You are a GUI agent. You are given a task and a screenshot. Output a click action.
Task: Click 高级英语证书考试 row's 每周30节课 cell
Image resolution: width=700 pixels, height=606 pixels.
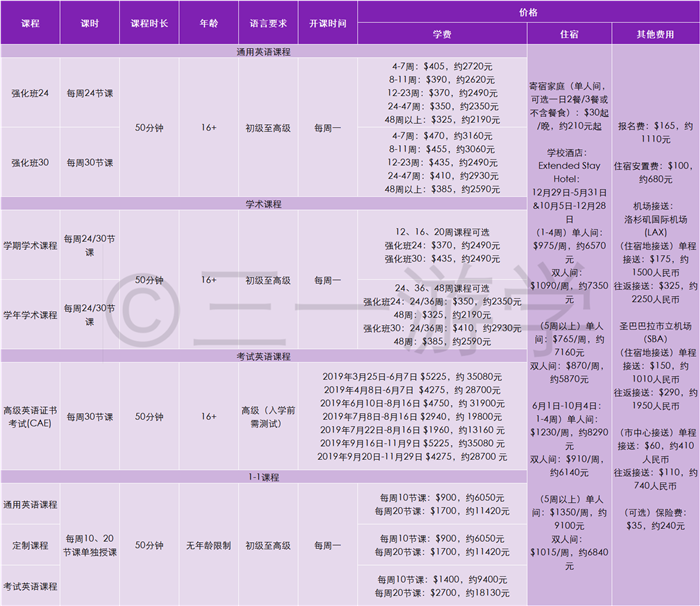pyautogui.click(x=90, y=416)
